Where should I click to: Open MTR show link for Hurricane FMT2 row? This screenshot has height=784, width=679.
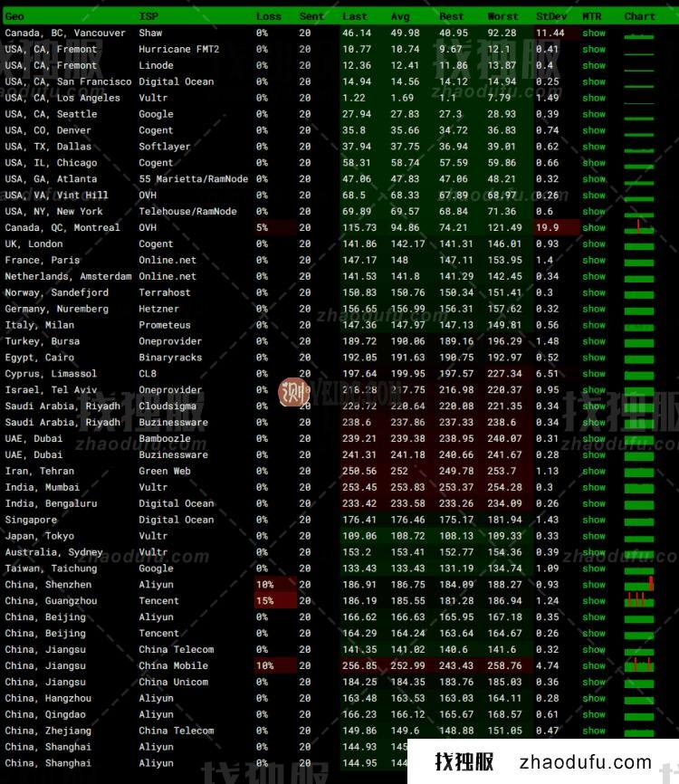pyautogui.click(x=594, y=49)
